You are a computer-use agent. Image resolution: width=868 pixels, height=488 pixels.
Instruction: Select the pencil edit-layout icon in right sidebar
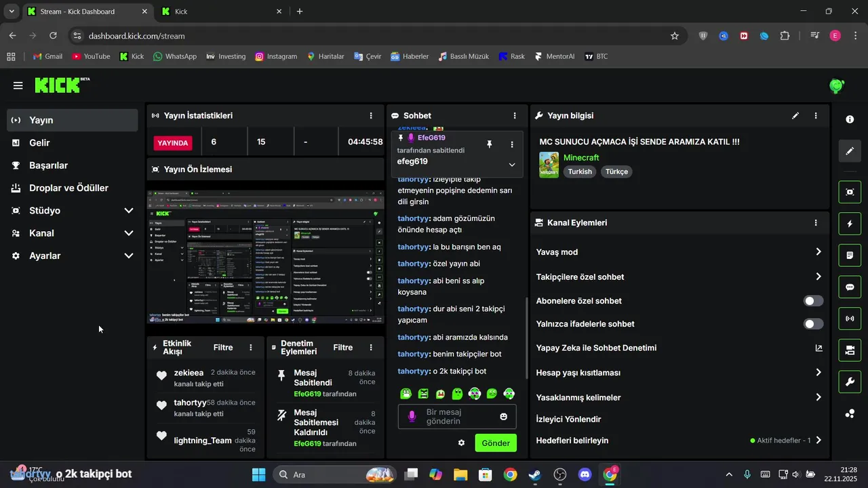click(850, 150)
